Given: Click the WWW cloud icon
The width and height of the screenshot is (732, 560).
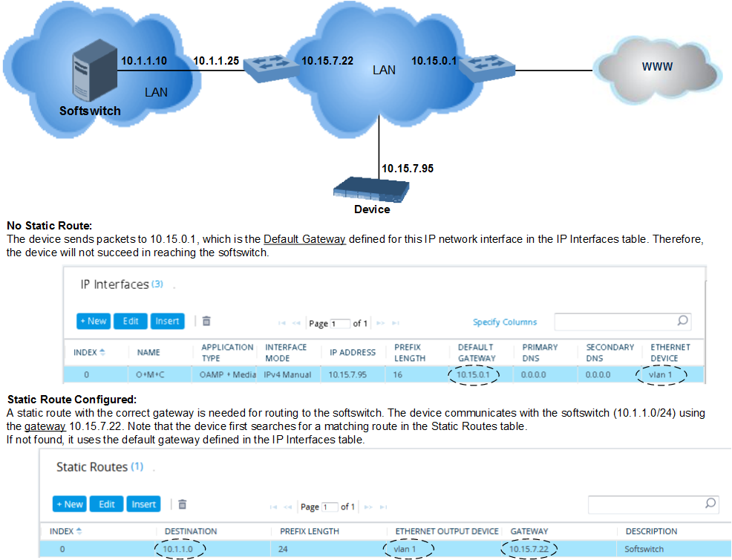Looking at the screenshot, I should (x=656, y=67).
